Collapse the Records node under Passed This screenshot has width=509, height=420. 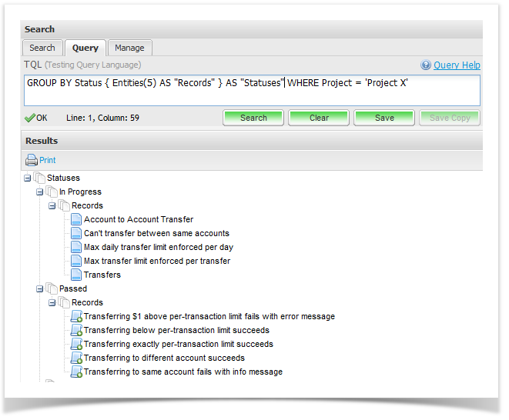click(52, 303)
